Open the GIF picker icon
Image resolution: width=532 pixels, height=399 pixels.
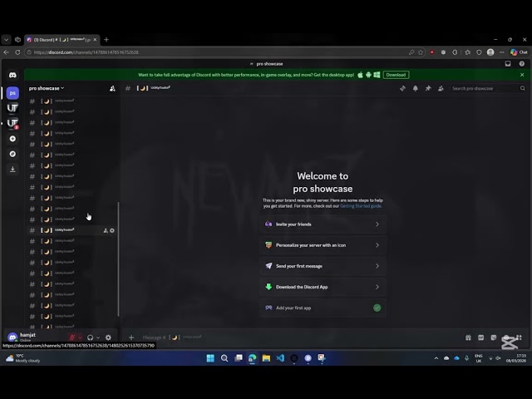click(480, 337)
